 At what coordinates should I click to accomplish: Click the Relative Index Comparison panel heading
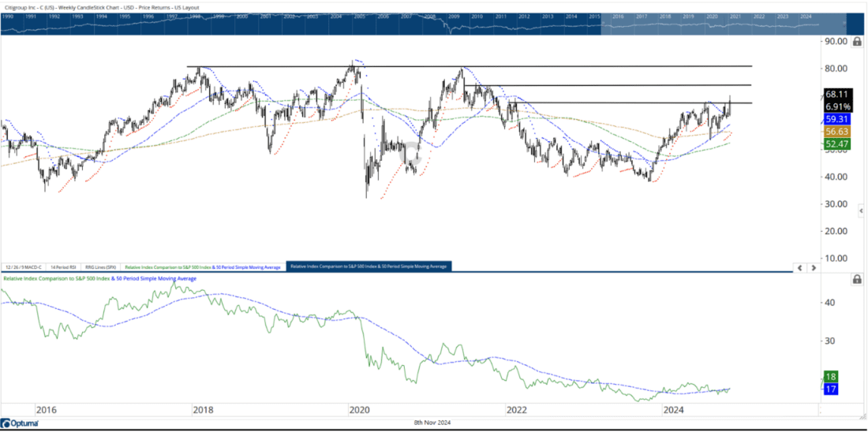pyautogui.click(x=100, y=279)
